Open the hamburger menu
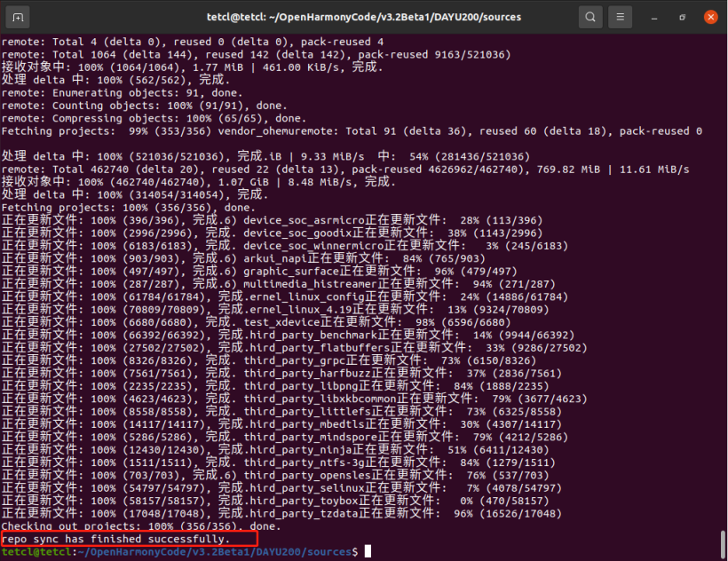 (x=622, y=17)
